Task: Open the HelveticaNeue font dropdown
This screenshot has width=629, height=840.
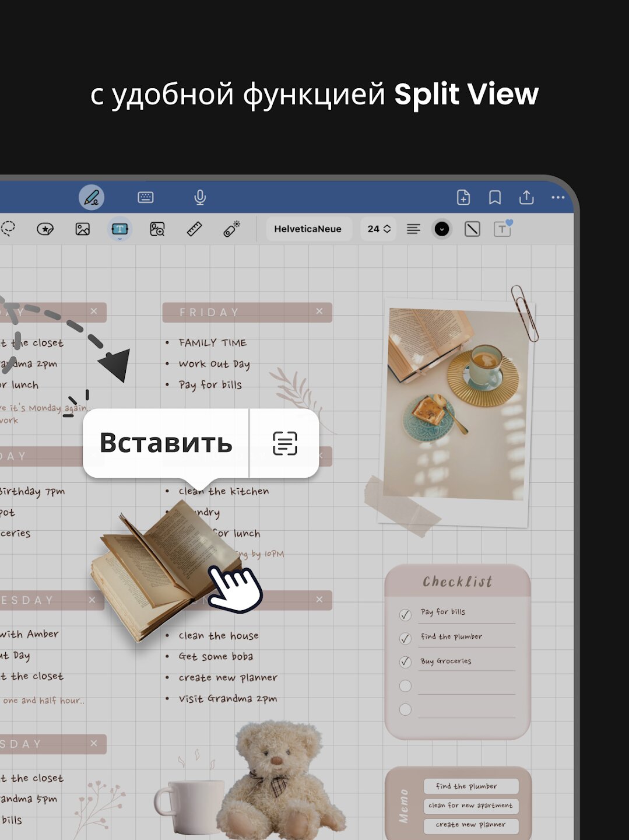Action: pyautogui.click(x=308, y=229)
